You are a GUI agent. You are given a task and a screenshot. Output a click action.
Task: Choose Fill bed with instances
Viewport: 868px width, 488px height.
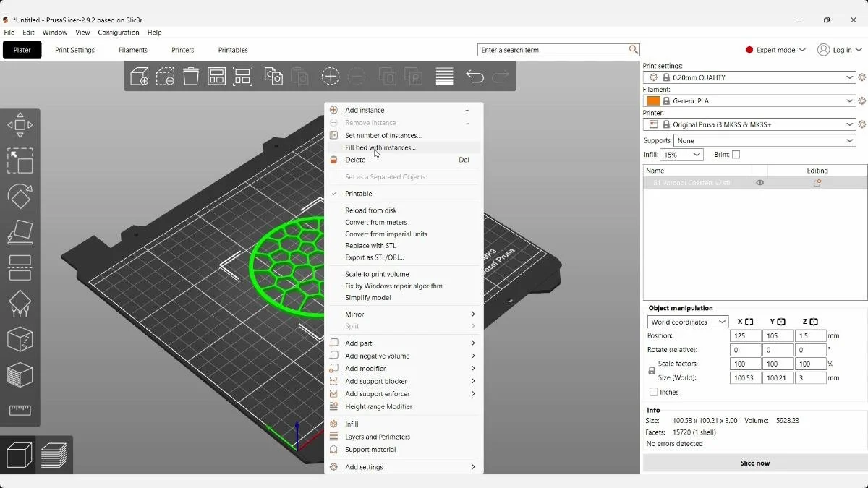[403, 147]
